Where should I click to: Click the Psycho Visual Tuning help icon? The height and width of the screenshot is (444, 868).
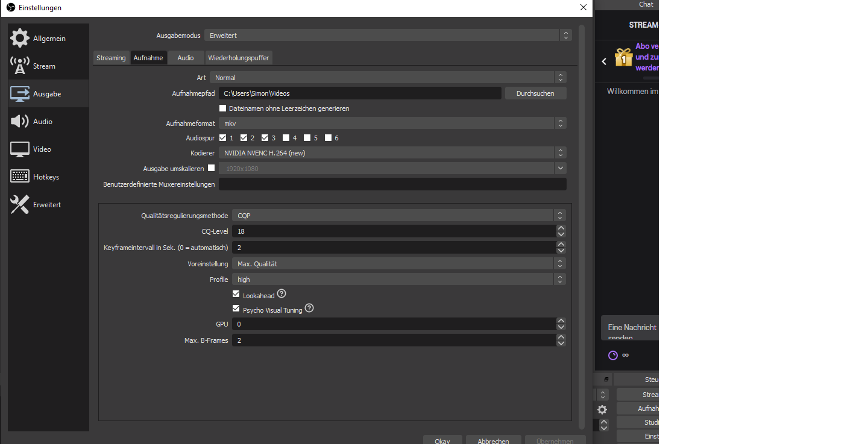[309, 308]
